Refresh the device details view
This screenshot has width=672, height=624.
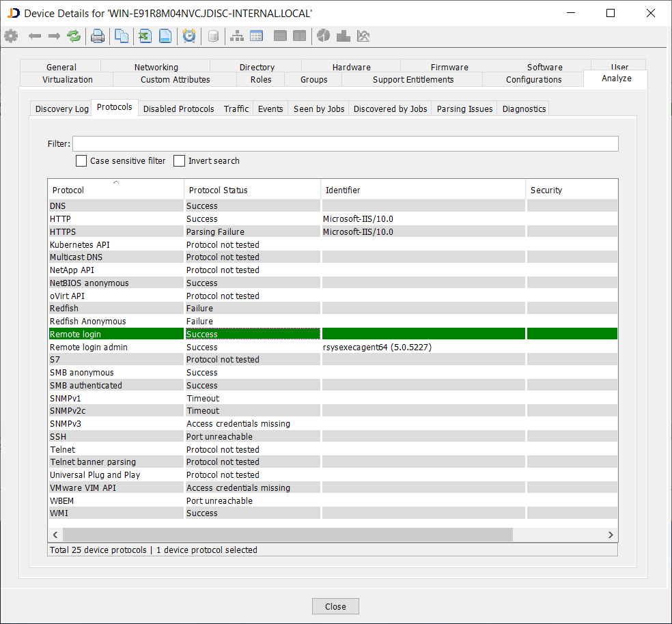[x=74, y=36]
